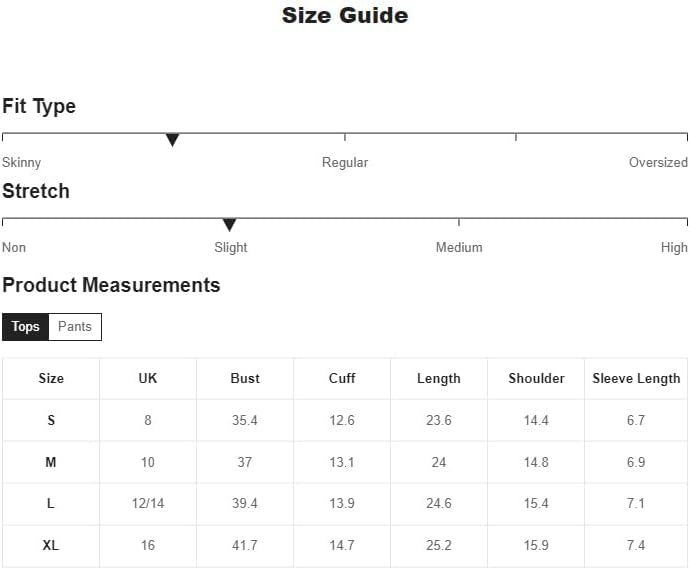Image resolution: width=690 pixels, height=570 pixels.
Task: Click the S size row label
Action: (51, 420)
